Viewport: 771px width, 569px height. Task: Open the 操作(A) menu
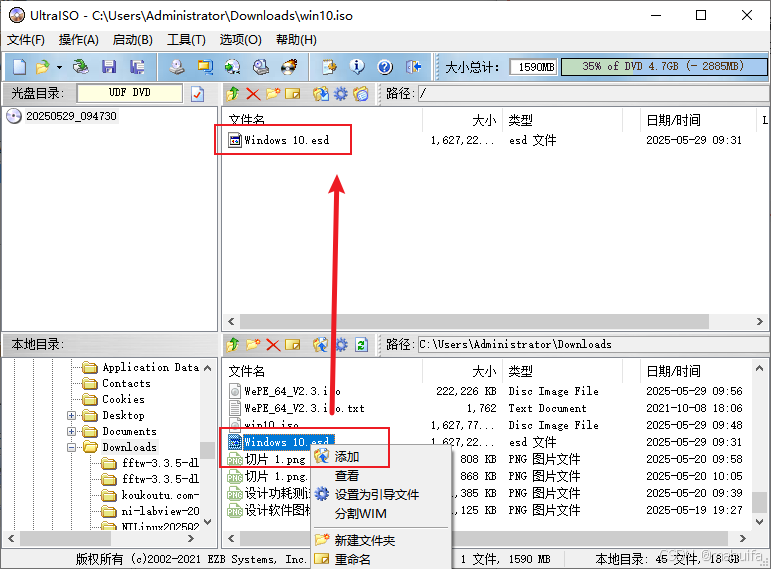coord(79,40)
